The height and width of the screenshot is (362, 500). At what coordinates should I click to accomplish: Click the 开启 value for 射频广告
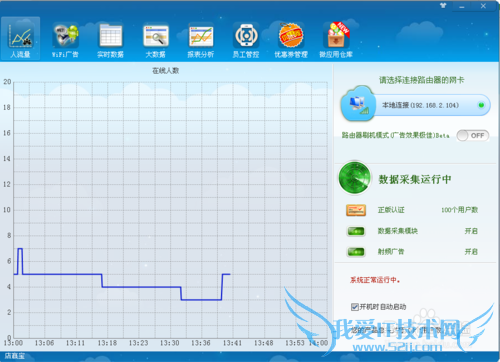click(x=471, y=252)
